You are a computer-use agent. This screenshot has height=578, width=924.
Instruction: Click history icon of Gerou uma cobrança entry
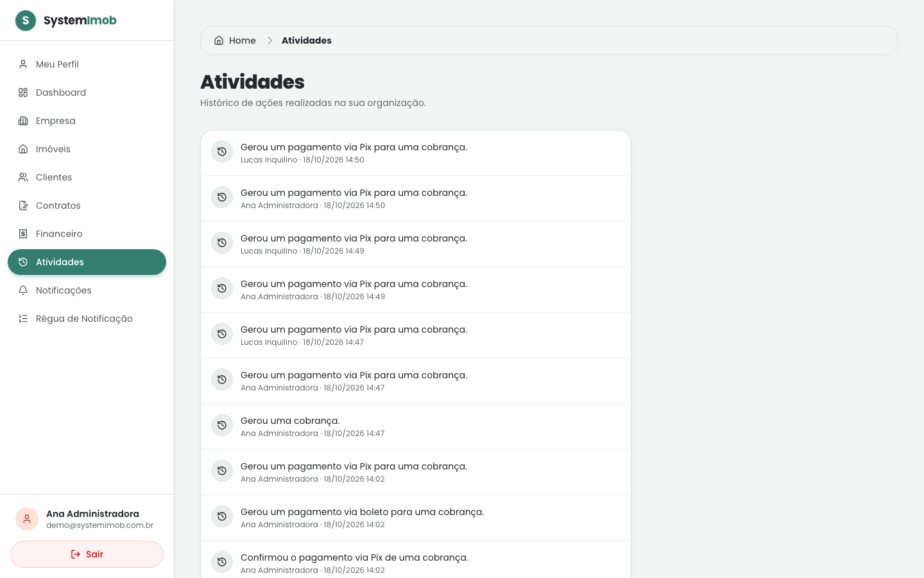pos(222,425)
